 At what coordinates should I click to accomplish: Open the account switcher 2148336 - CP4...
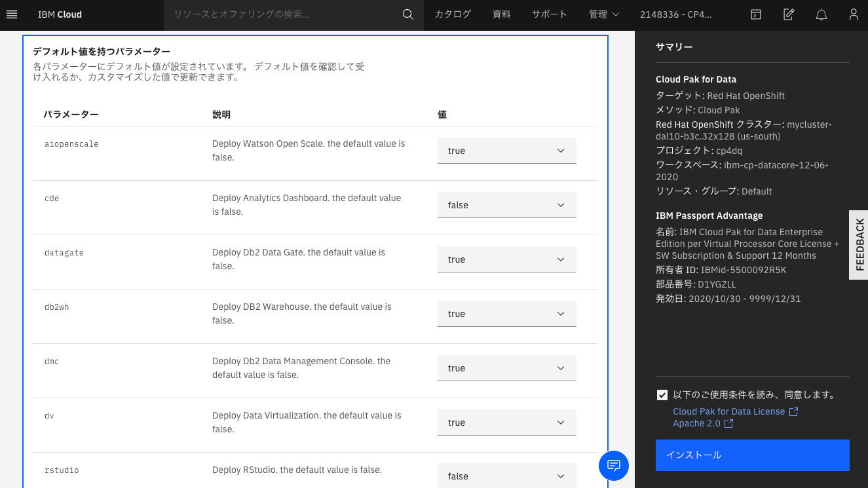coord(675,14)
